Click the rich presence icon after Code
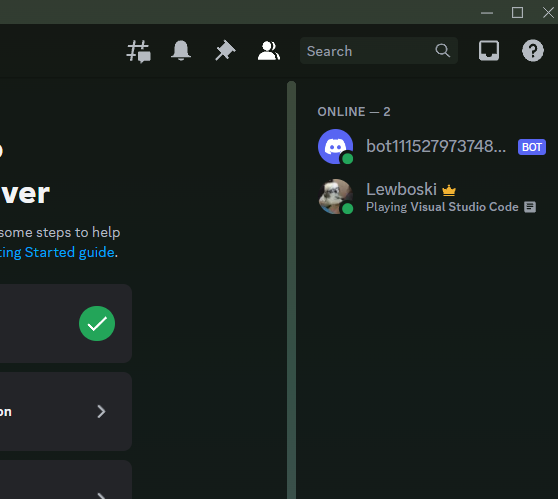558x499 pixels. 530,207
